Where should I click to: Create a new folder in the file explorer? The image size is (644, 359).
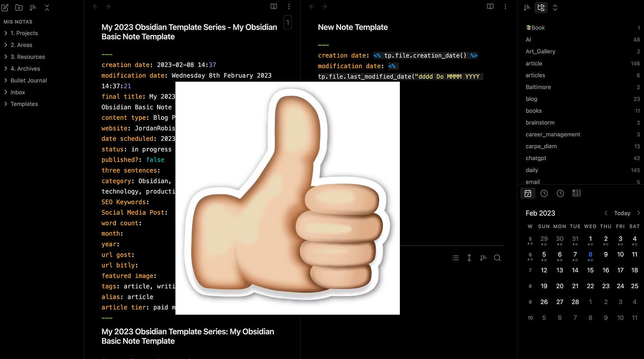[19, 8]
